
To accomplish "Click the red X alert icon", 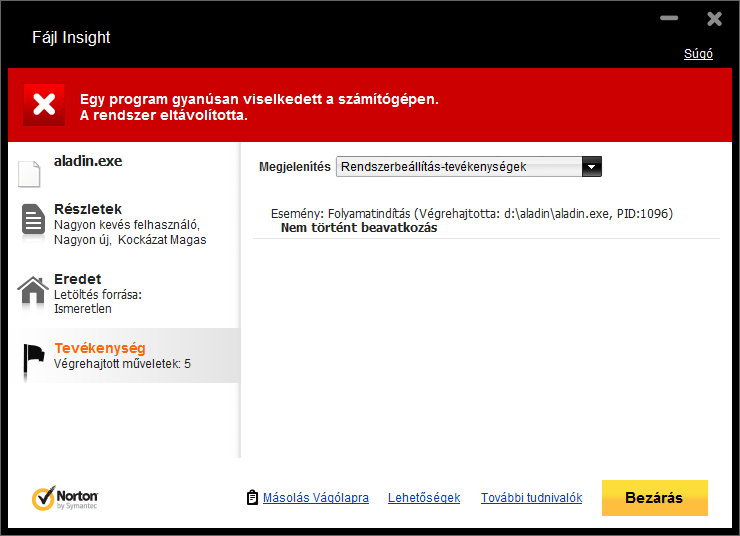I will pos(44,105).
